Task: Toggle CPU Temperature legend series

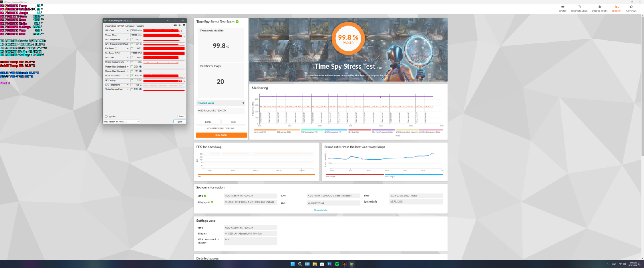Action: tap(312, 131)
